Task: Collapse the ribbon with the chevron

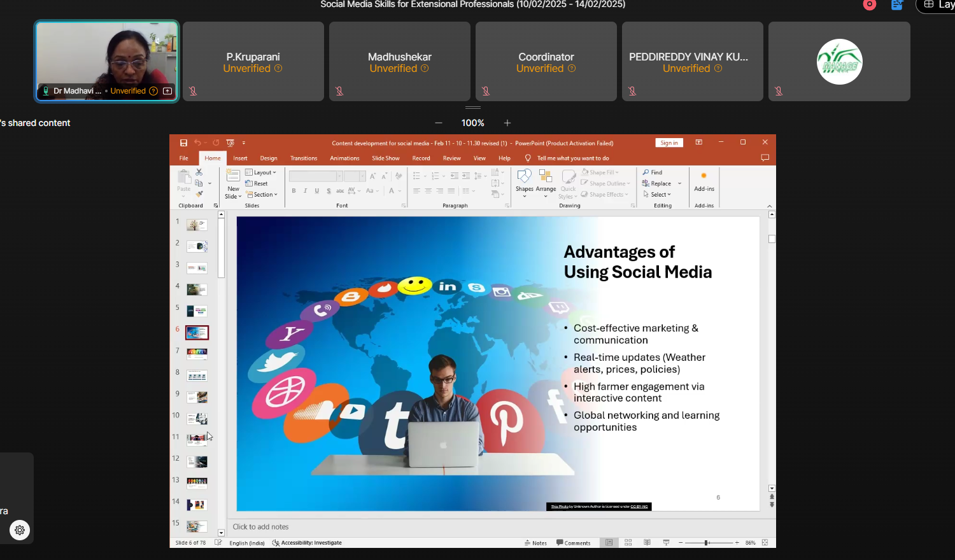Action: click(770, 206)
